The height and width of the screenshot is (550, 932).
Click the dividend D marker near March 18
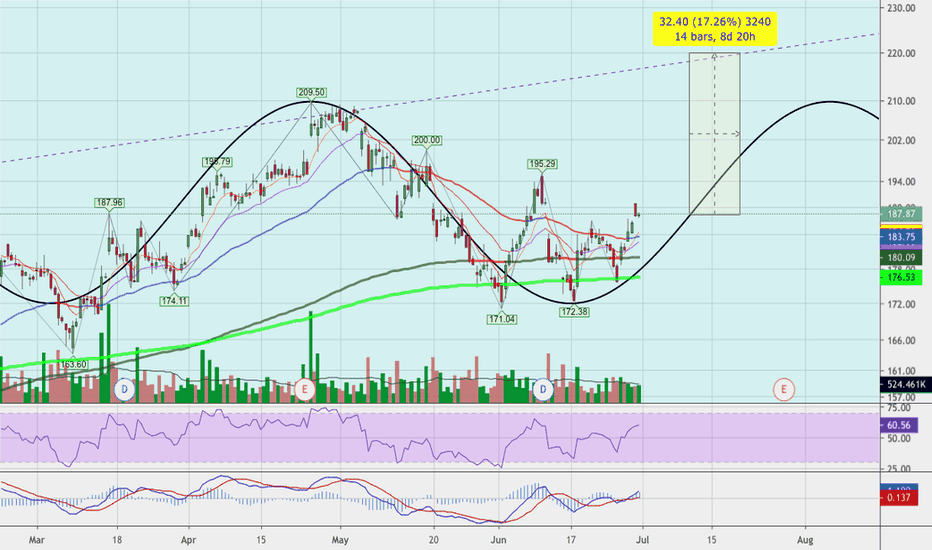point(125,390)
